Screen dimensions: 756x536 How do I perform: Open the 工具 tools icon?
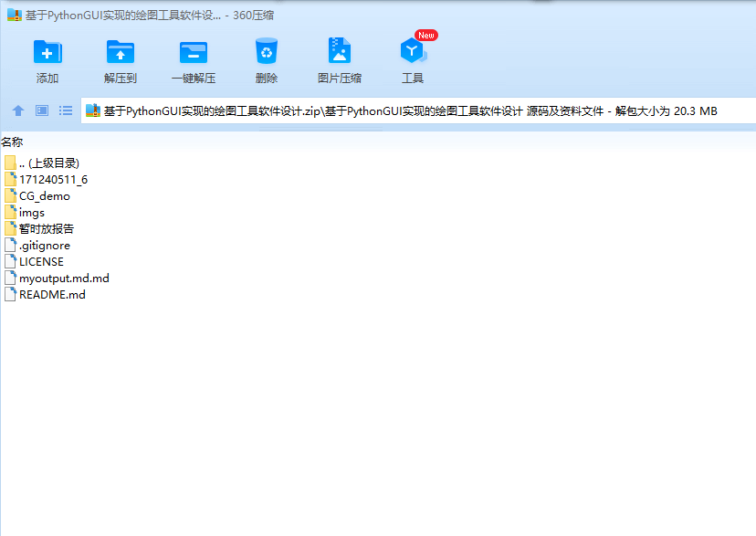click(413, 50)
